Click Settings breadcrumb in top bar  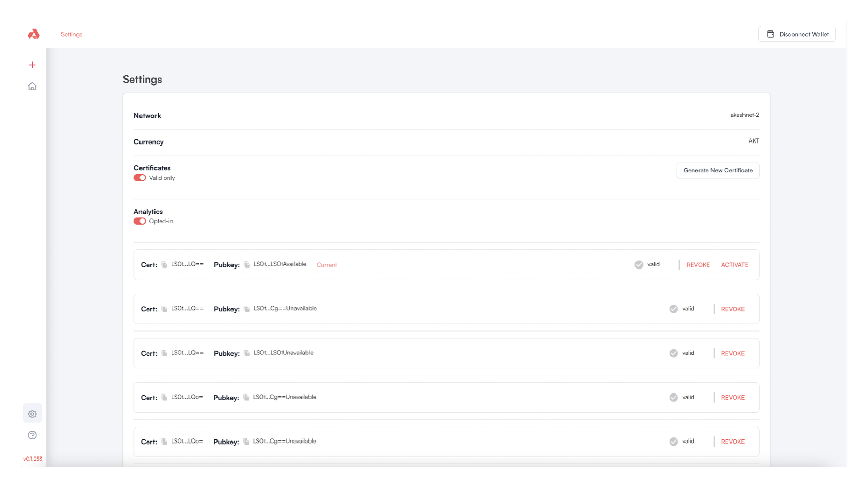[71, 34]
